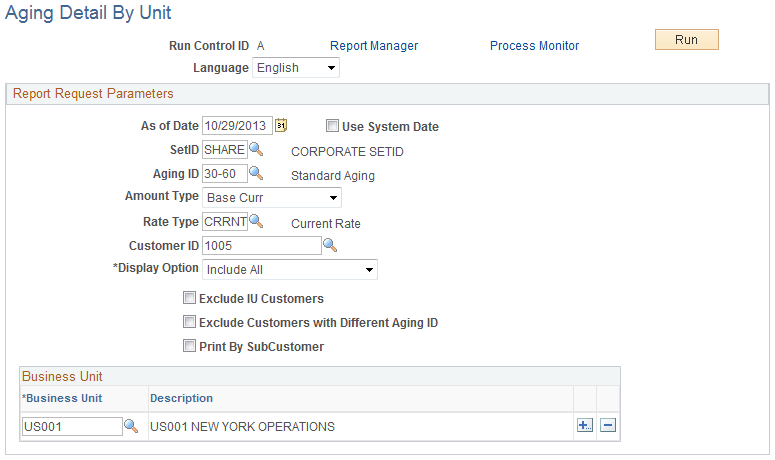This screenshot has width=775, height=460.
Task: Toggle Exclude Customers with Different Aging ID
Action: pos(189,322)
